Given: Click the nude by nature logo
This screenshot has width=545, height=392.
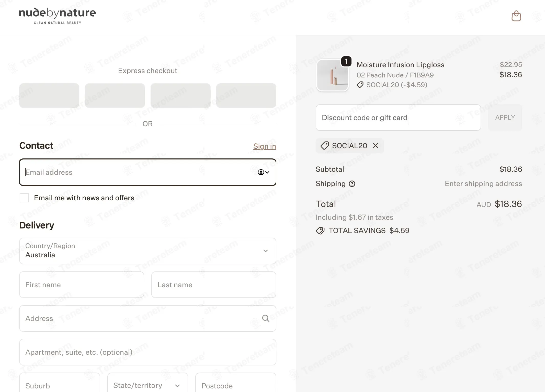Looking at the screenshot, I should pyautogui.click(x=58, y=16).
